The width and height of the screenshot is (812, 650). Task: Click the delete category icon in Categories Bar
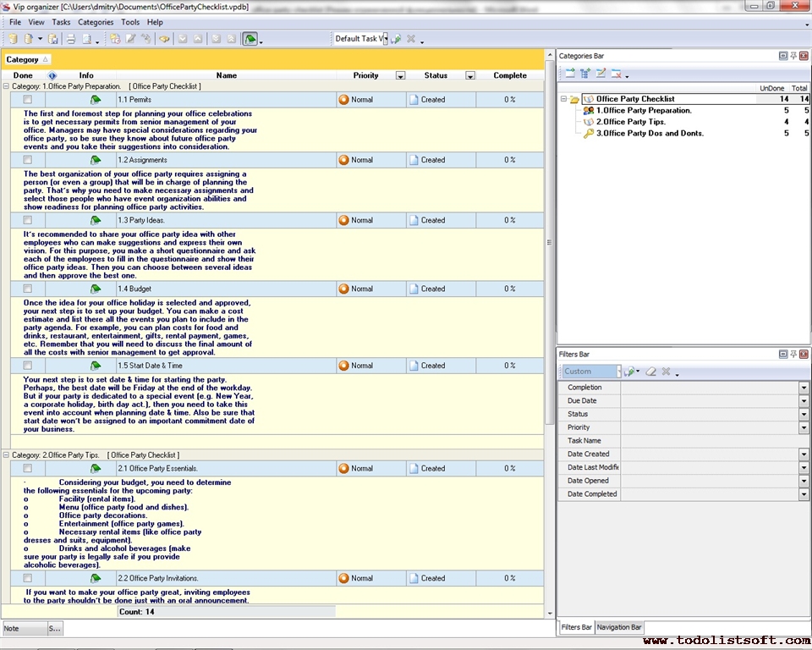(x=617, y=74)
